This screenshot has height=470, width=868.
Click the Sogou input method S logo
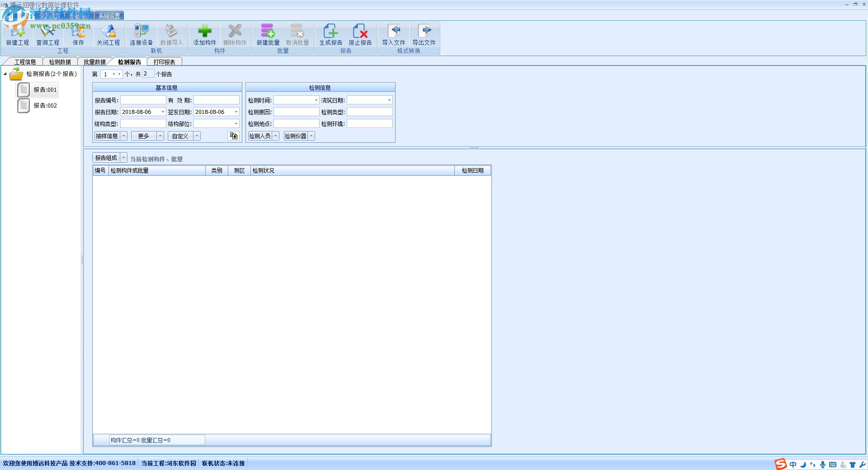[x=780, y=464]
